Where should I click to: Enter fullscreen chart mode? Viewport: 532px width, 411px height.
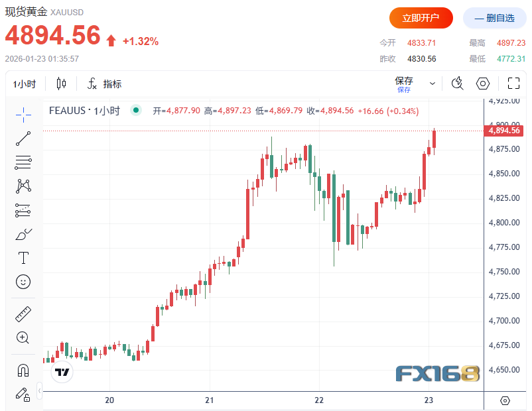[513, 84]
